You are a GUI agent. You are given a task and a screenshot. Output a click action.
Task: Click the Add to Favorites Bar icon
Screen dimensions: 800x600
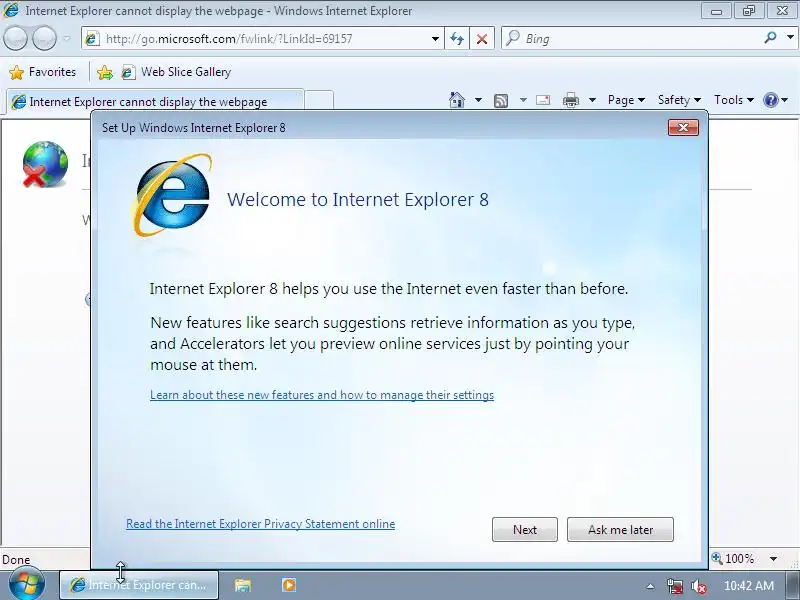click(105, 72)
